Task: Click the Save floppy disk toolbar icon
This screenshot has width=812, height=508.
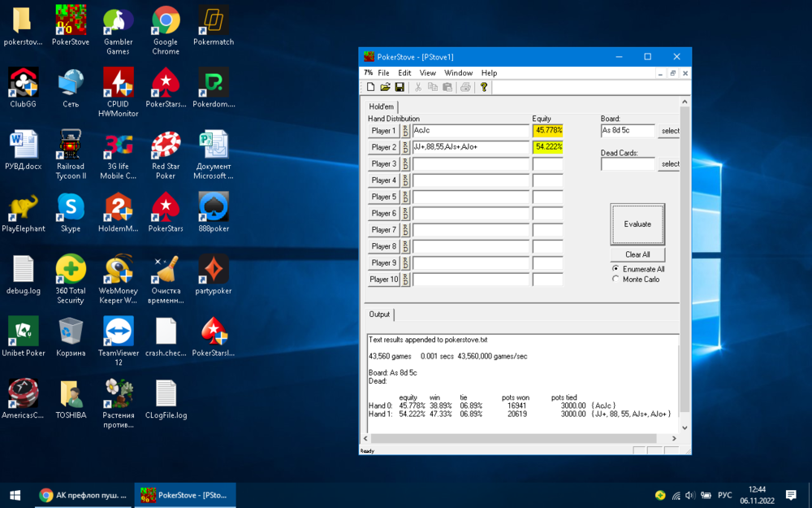Action: (x=400, y=87)
